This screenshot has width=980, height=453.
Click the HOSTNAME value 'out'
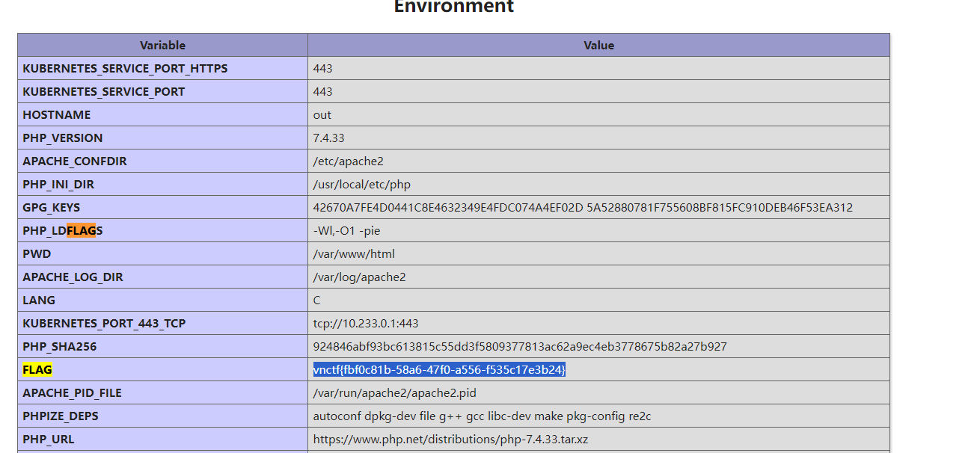click(x=322, y=114)
